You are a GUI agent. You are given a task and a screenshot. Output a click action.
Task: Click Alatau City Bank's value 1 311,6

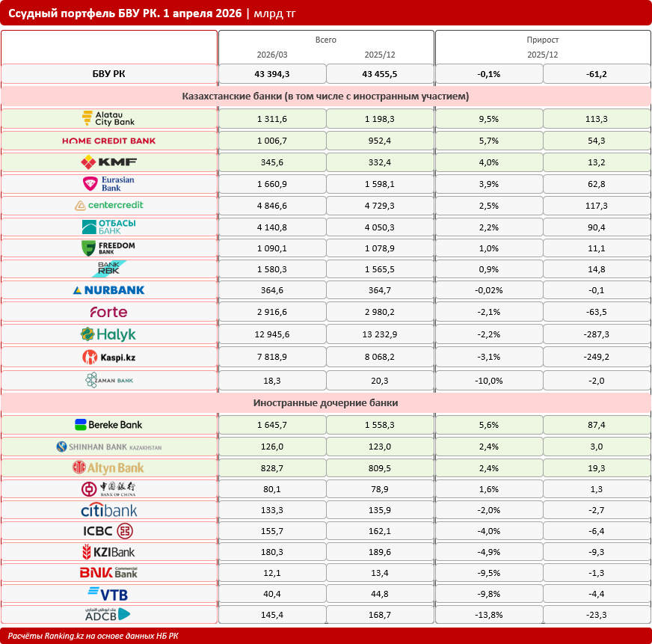pyautogui.click(x=272, y=119)
